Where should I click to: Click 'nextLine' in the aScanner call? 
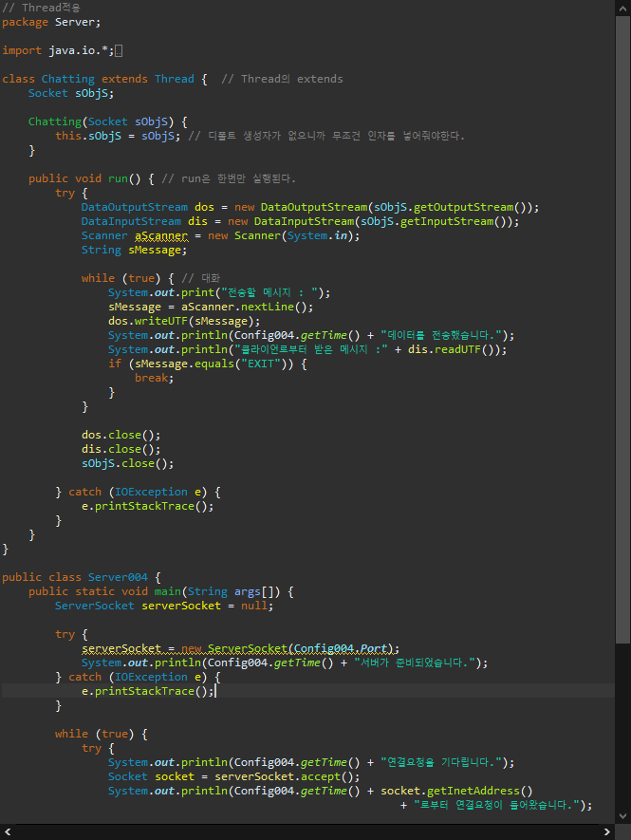pos(268,308)
